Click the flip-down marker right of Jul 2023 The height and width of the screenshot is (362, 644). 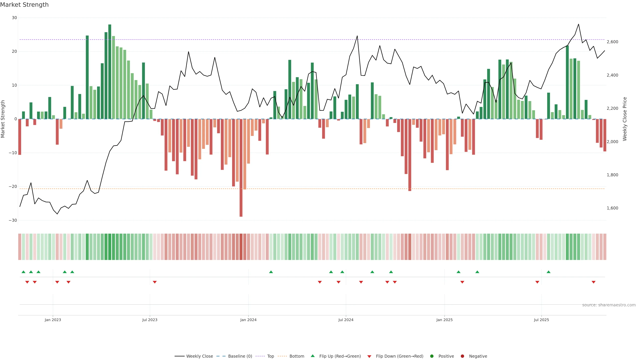point(155,282)
